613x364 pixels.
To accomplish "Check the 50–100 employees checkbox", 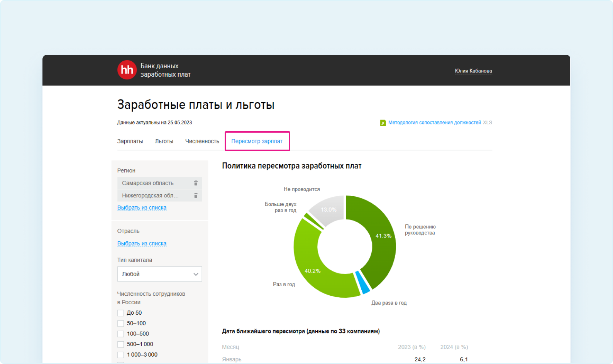I will tap(121, 324).
